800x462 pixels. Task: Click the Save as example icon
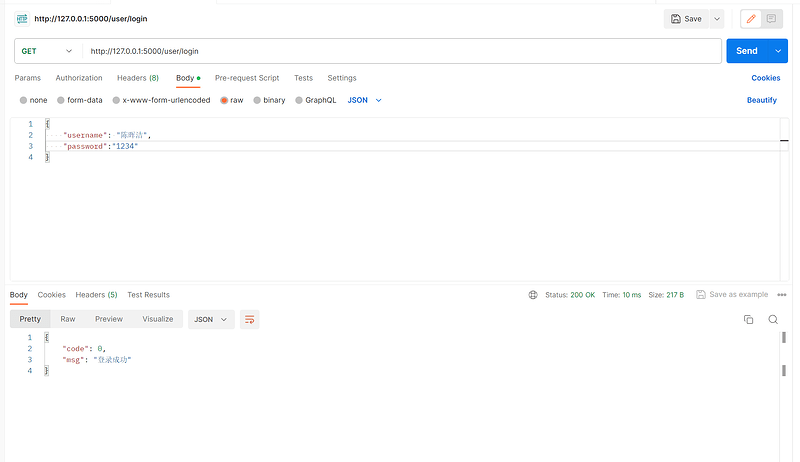pyautogui.click(x=701, y=295)
